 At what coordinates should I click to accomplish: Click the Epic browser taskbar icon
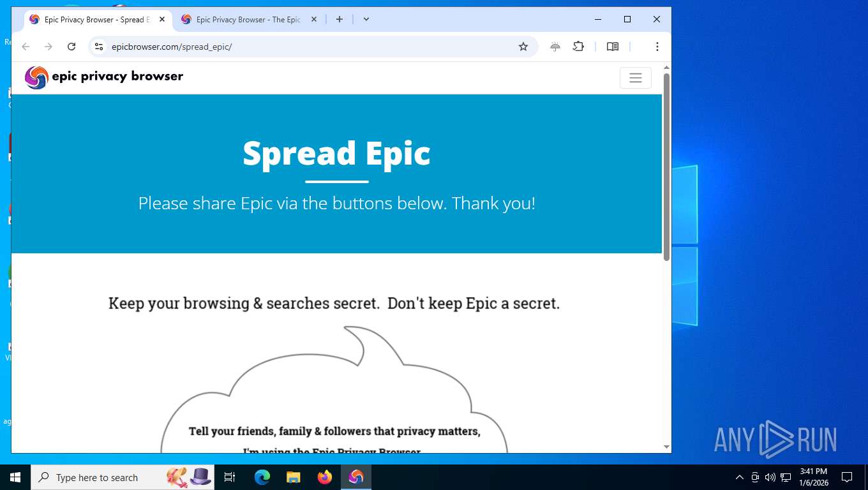tap(356, 477)
